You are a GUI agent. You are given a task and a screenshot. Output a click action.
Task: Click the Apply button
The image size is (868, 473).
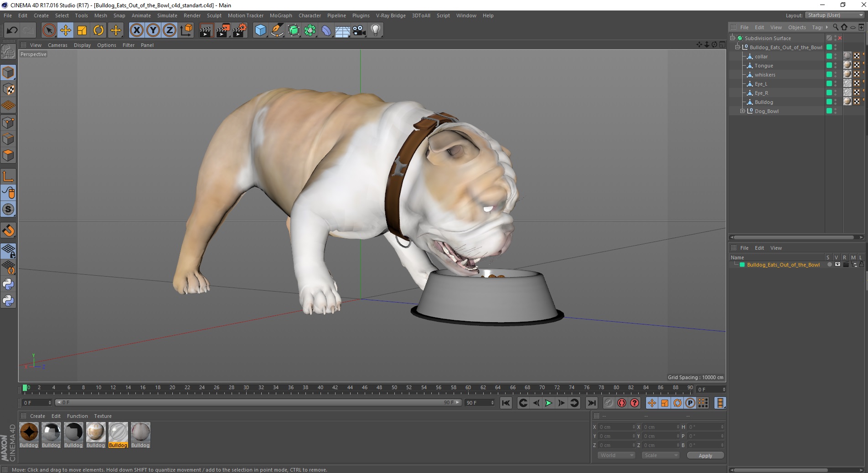tap(705, 455)
